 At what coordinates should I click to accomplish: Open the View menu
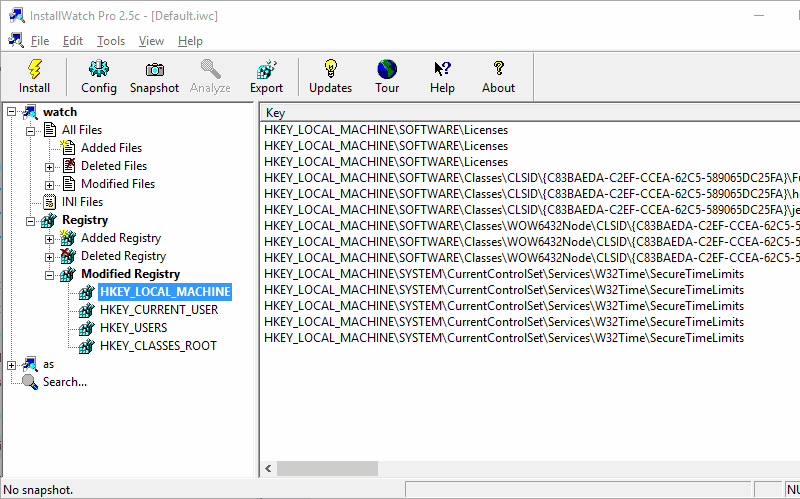click(152, 41)
